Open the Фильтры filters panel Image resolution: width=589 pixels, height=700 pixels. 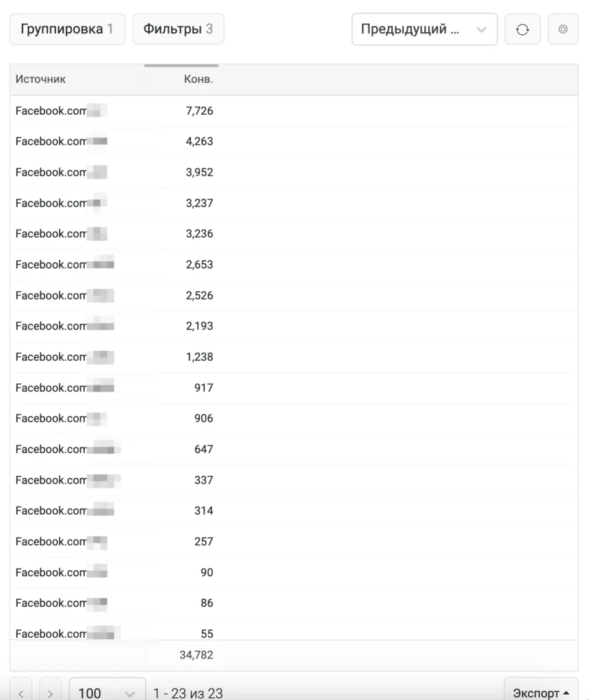[x=179, y=29]
